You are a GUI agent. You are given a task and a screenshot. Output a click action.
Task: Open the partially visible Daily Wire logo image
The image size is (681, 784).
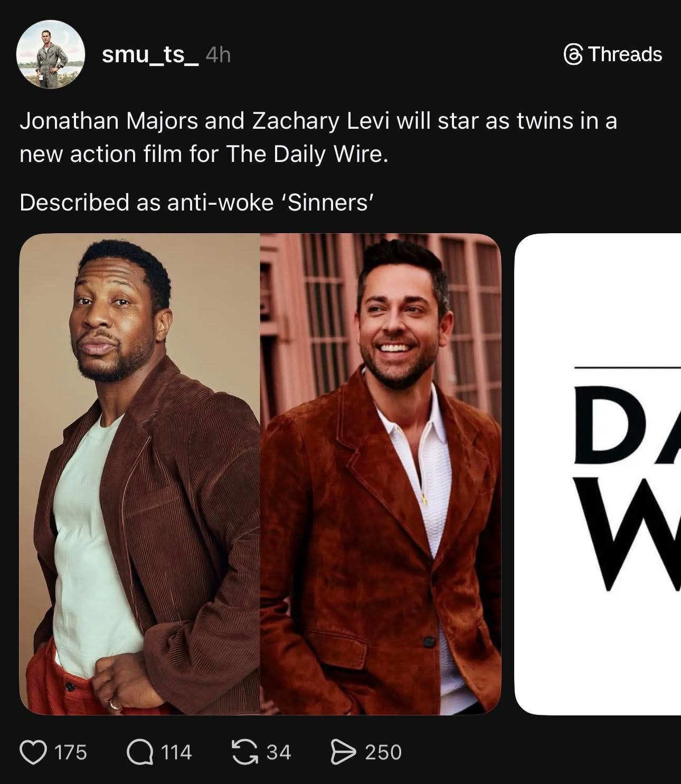tap(598, 474)
